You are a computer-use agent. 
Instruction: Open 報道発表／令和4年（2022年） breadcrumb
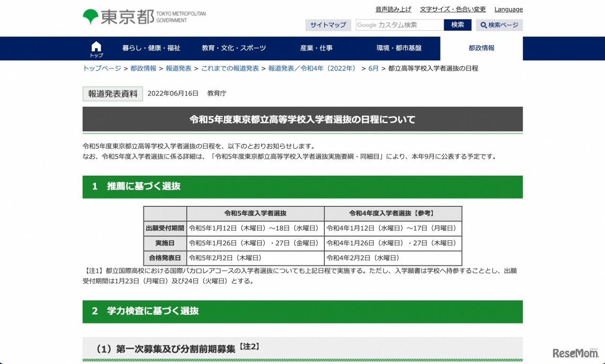pyautogui.click(x=312, y=68)
